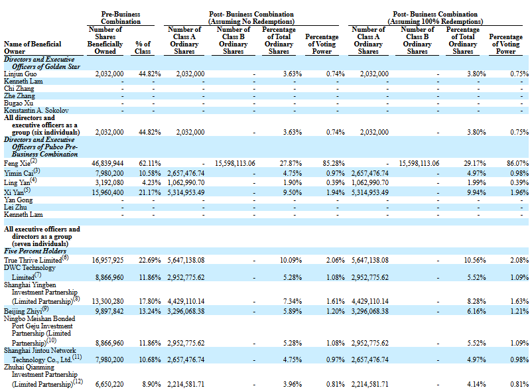
Task: Click Shanghai Yingben's 13,300,280 shares value
Action: [107, 301]
